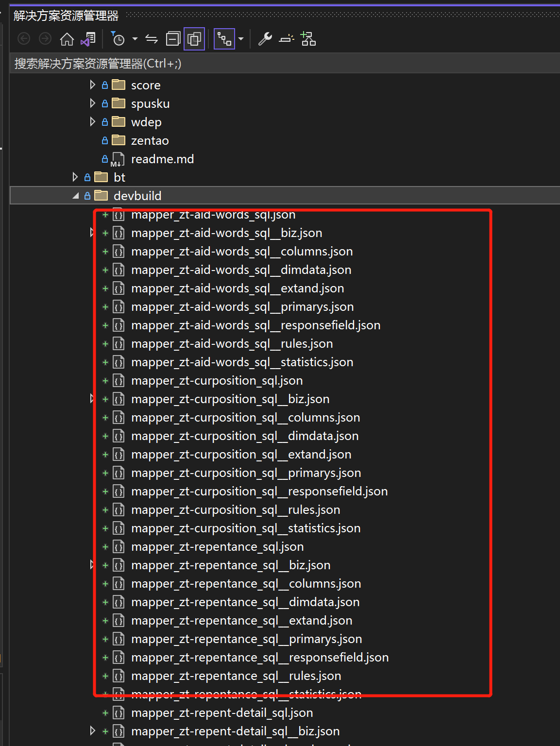
Task: Click JSON icon of mapper_zt-repentance_sql.json
Action: [x=119, y=547]
